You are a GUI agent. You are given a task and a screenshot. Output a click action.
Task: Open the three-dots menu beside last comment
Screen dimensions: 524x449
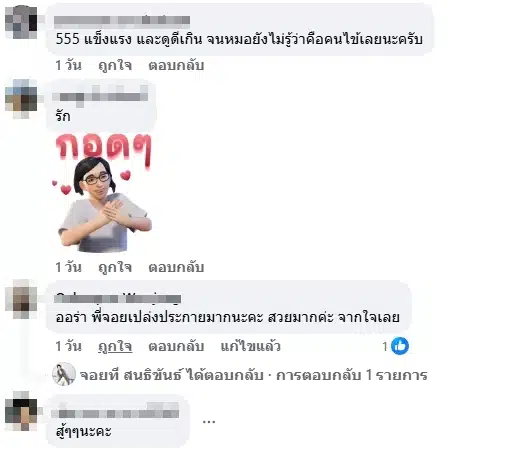[209, 422]
